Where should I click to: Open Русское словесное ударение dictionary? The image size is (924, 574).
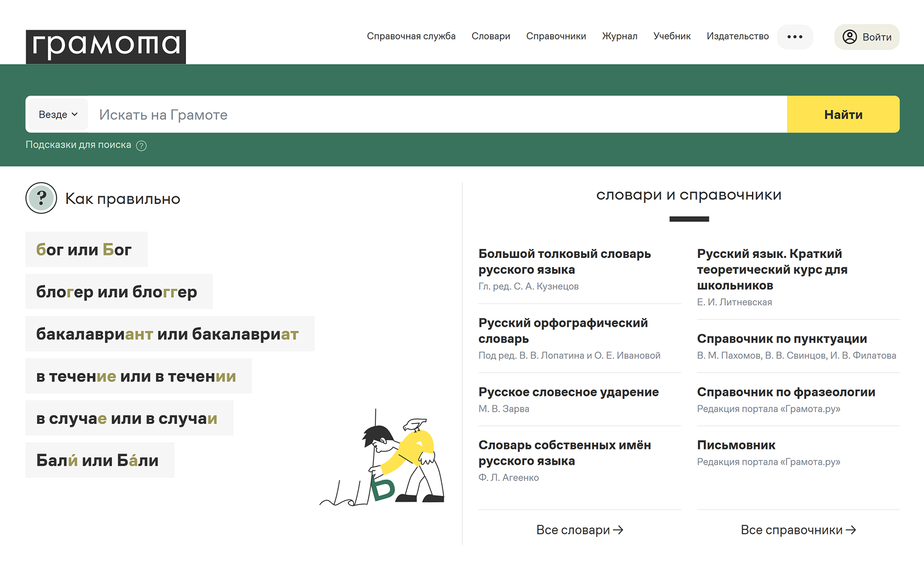click(x=568, y=392)
